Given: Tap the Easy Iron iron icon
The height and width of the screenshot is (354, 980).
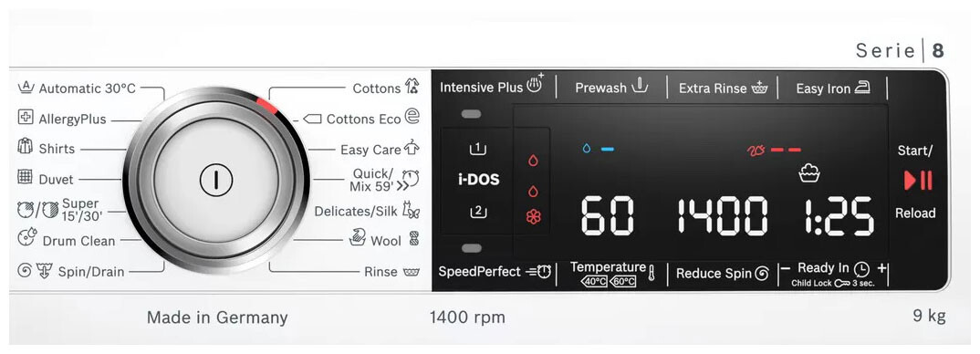Looking at the screenshot, I should click(862, 88).
